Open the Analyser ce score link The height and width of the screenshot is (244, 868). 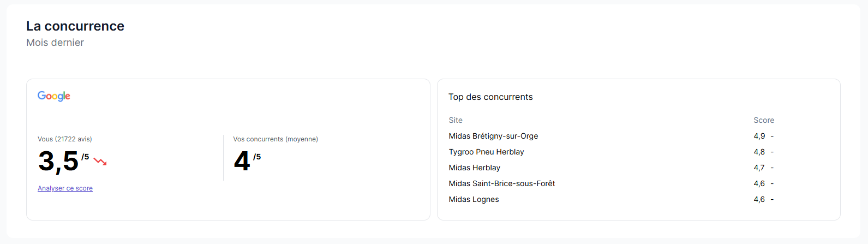[x=65, y=188]
